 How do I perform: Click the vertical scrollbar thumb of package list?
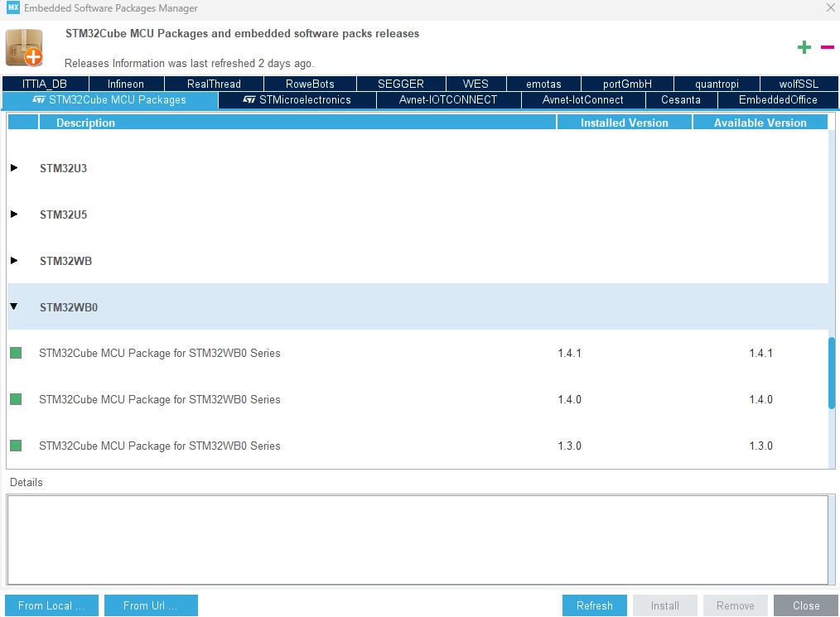[x=832, y=374]
